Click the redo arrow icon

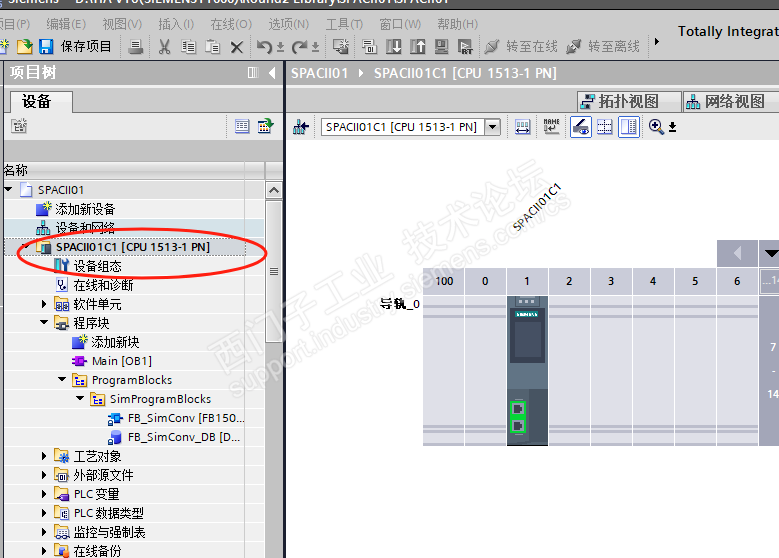[x=300, y=47]
